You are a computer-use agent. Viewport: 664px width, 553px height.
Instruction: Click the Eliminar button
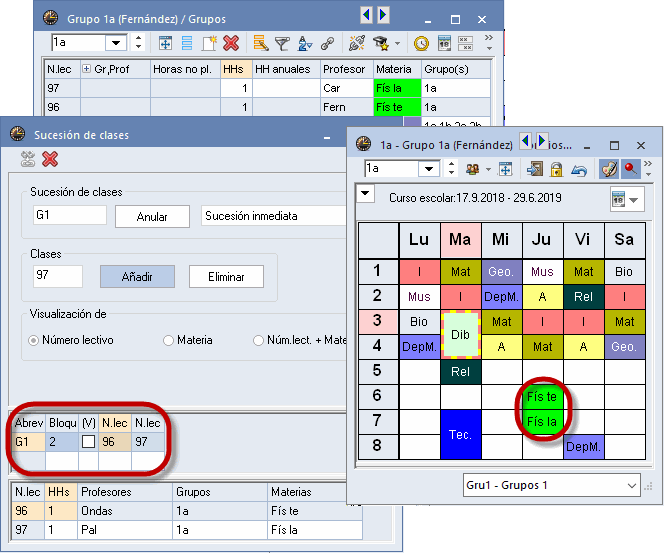pyautogui.click(x=226, y=277)
